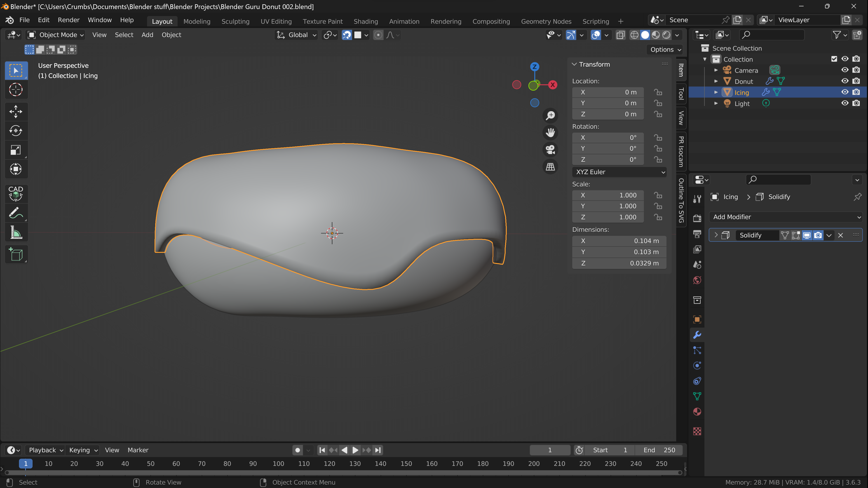Open the Add Modifier dropdown
868x488 pixels.
click(786, 217)
